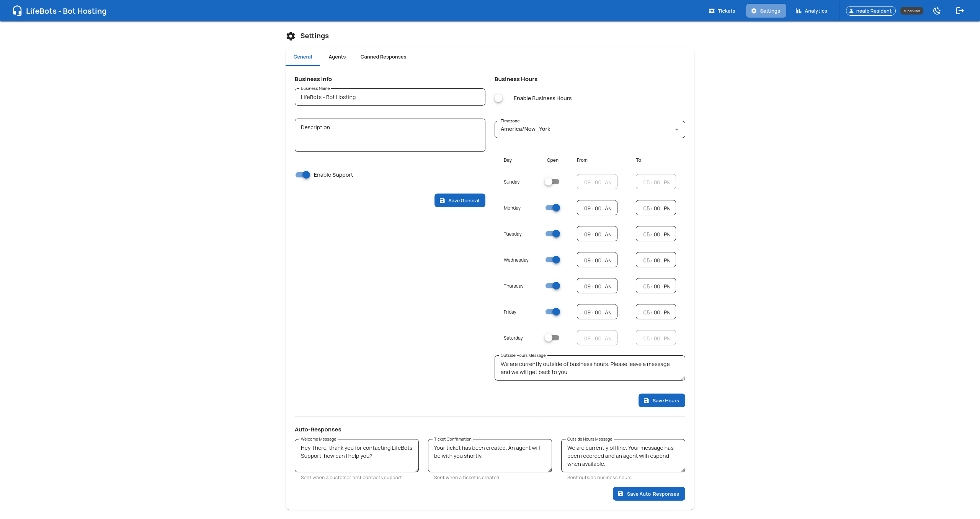Viewport: 980px width, 519px height.
Task: Click Save Auto-Responses
Action: point(648,493)
